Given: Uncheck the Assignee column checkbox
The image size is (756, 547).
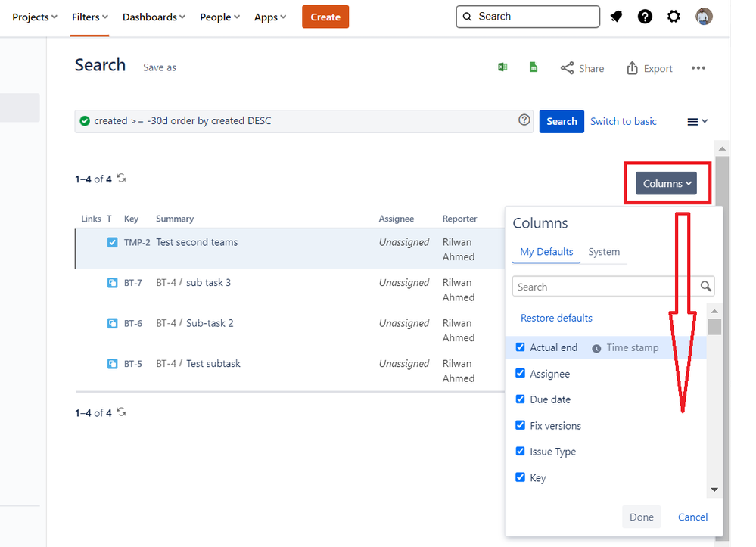Looking at the screenshot, I should pos(521,373).
